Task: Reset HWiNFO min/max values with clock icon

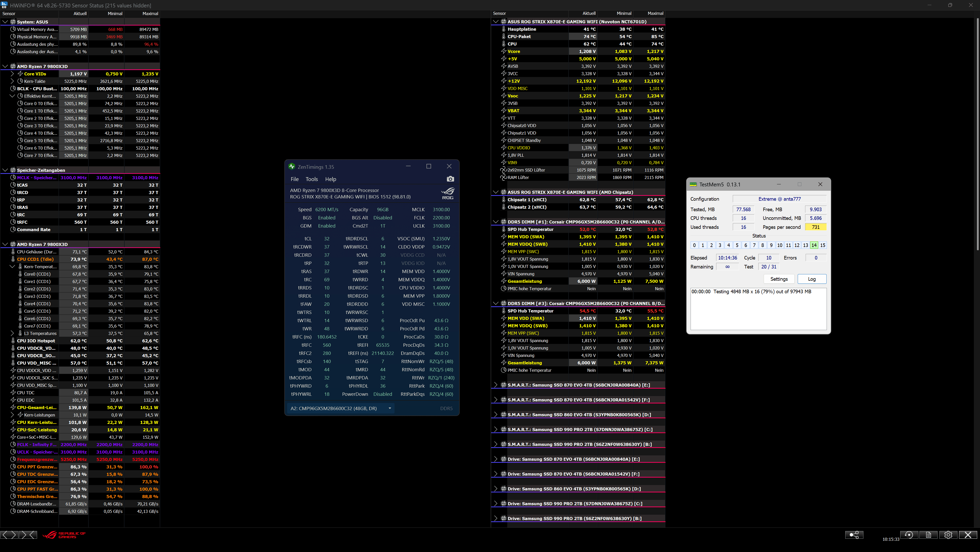Action: [909, 535]
